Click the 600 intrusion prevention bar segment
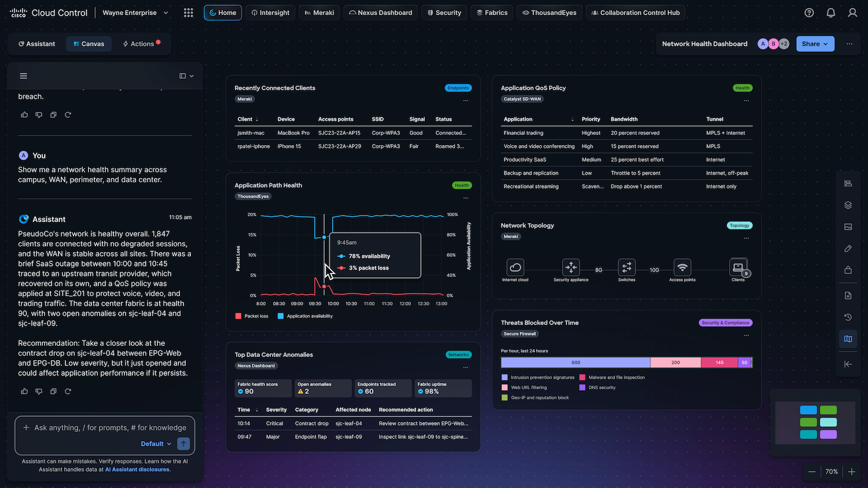The image size is (868, 488). coord(576,363)
